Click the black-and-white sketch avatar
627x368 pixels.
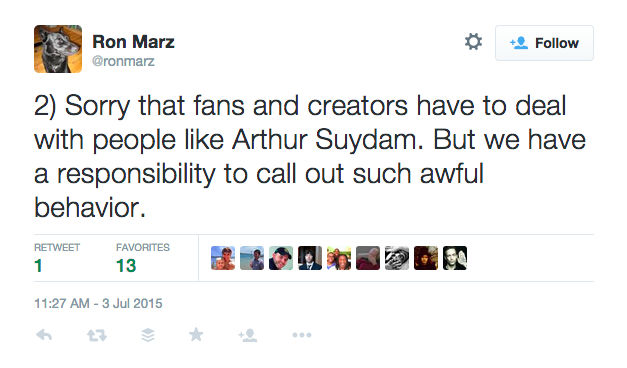[x=397, y=258]
